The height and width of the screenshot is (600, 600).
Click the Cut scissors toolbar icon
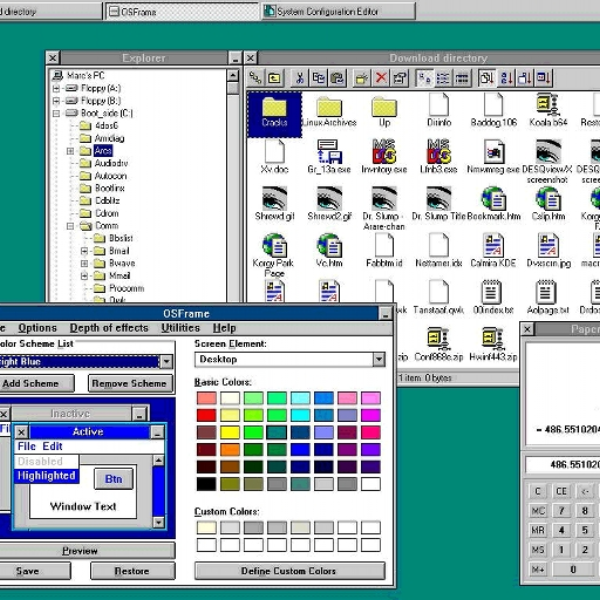coord(300,78)
